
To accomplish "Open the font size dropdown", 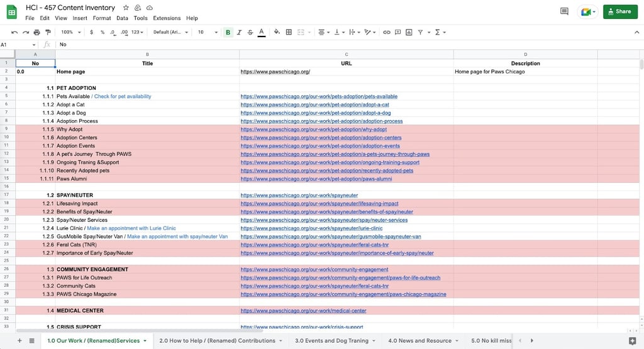I will pyautogui.click(x=208, y=32).
